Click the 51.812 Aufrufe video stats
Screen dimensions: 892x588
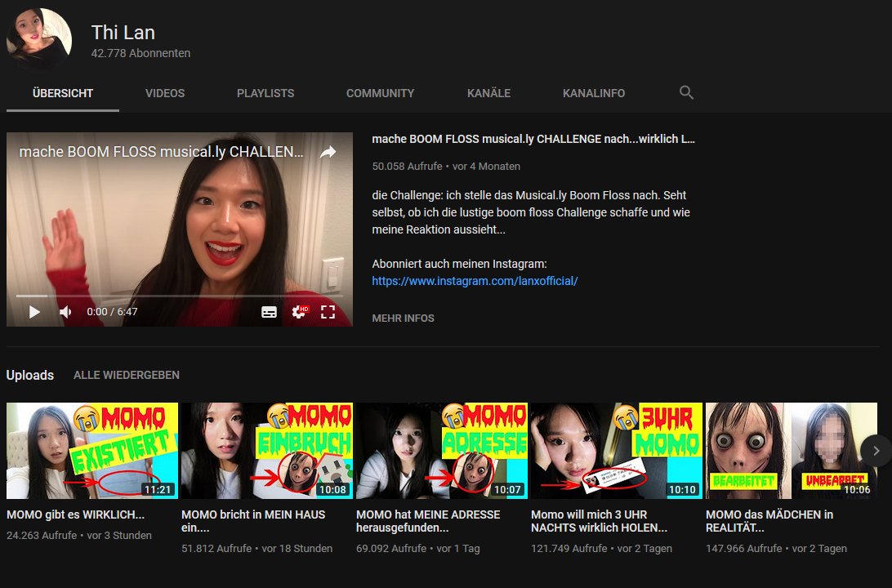[256, 548]
